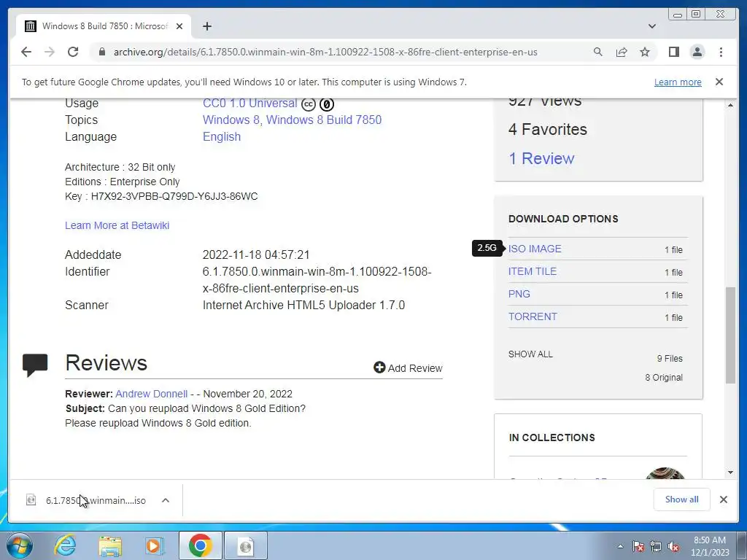Launch Internet Explorer from taskbar
Screen dimensions: 747x560
65,545
